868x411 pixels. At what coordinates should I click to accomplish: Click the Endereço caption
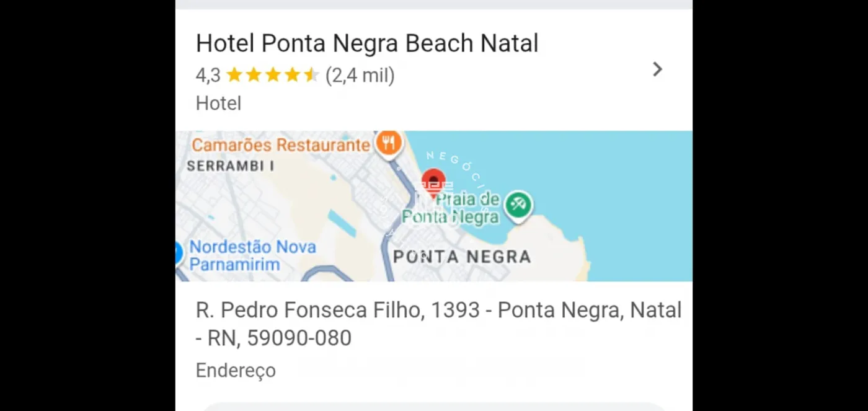click(236, 370)
